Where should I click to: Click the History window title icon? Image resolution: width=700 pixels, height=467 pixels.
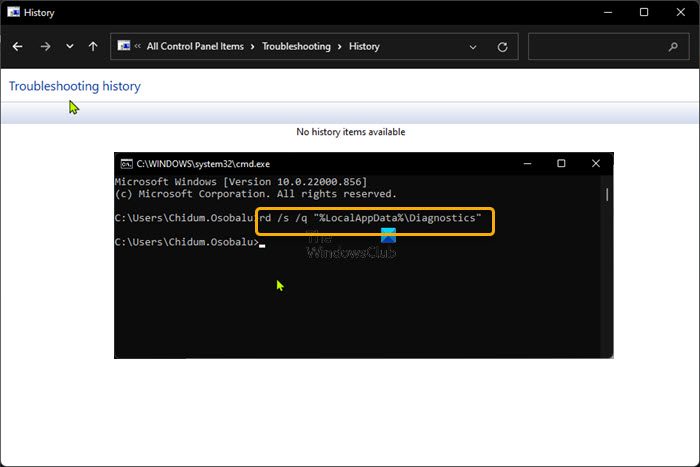13,12
